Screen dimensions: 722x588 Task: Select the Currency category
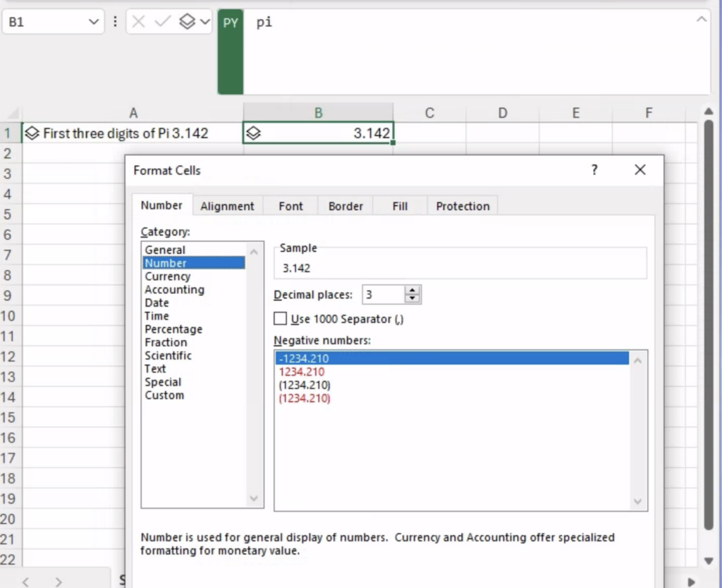[168, 276]
